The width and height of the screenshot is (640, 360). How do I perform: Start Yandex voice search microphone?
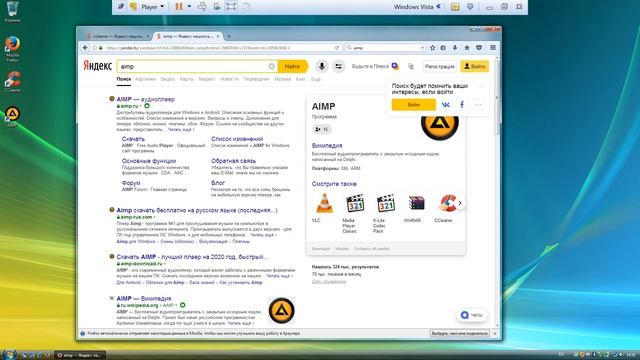(322, 66)
